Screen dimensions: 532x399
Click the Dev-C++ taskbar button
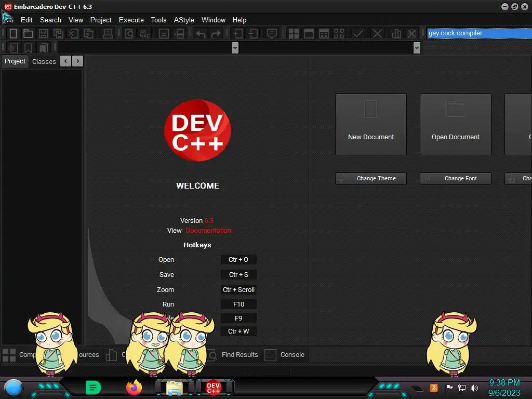tap(213, 388)
